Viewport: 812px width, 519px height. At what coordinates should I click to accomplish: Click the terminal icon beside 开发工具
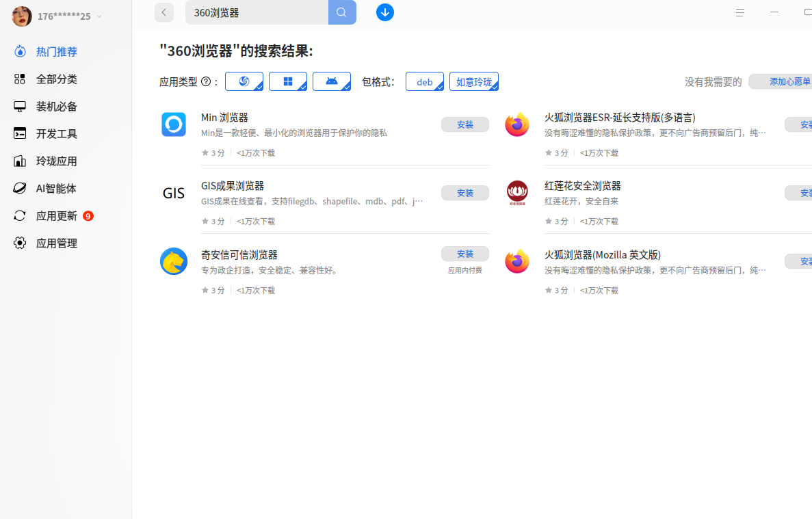coord(20,133)
